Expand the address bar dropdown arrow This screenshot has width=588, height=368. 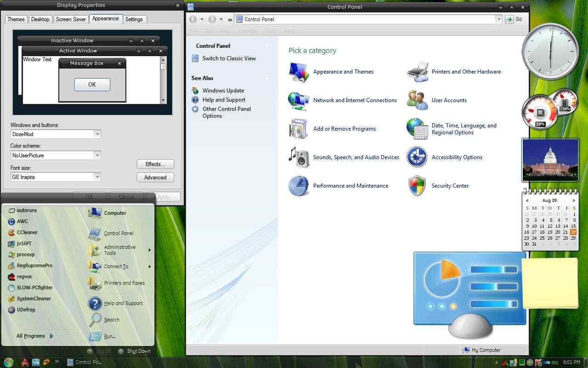[498, 19]
